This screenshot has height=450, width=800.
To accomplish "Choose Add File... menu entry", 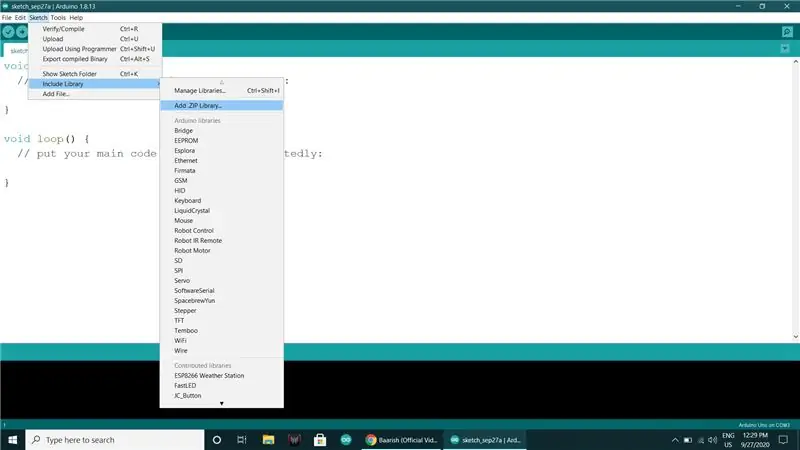I will 95,94.
